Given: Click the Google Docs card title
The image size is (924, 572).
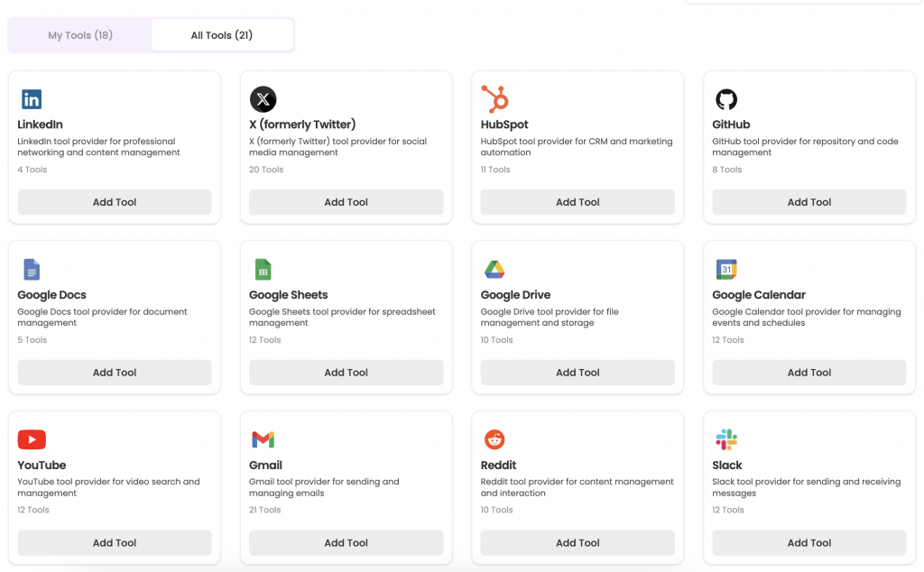Looking at the screenshot, I should (51, 294).
